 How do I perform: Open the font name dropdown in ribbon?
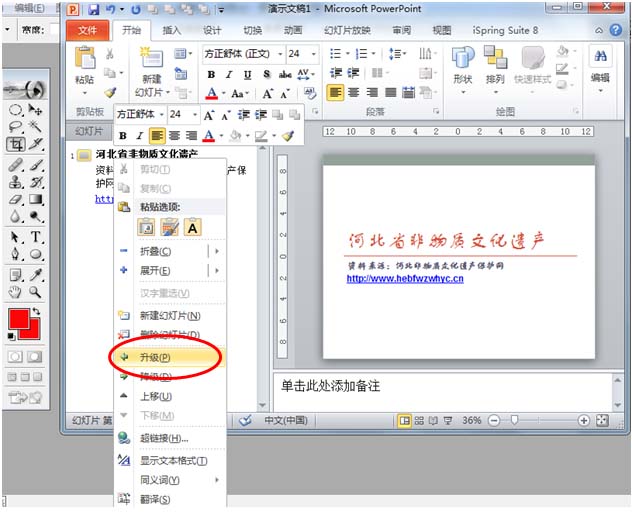276,54
